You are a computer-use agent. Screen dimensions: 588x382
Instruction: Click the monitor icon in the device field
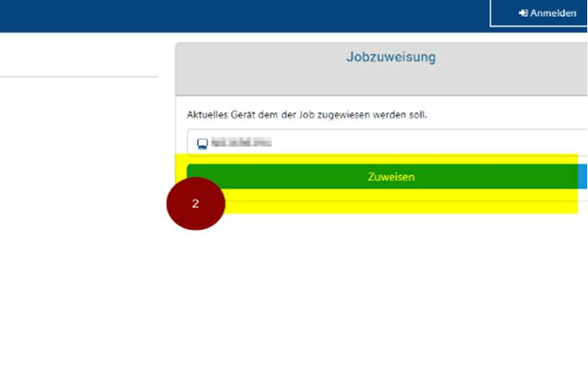pyautogui.click(x=202, y=143)
